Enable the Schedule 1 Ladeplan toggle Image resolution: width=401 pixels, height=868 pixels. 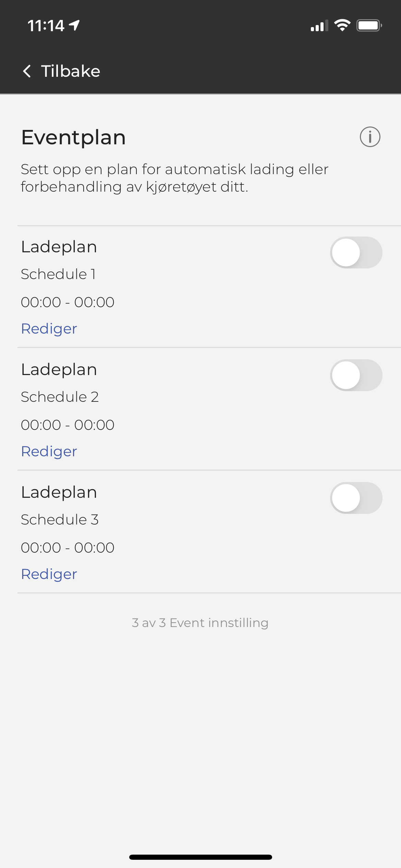pos(356,252)
